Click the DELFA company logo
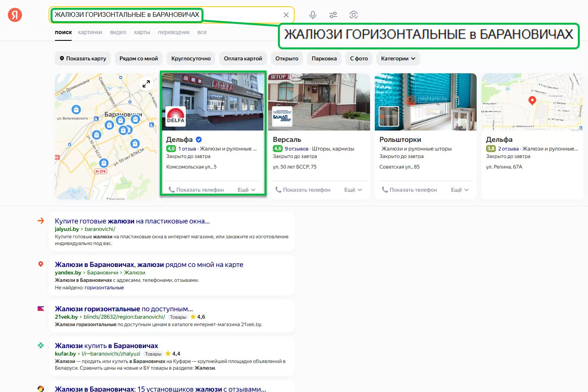The height and width of the screenshot is (392, 588). pyautogui.click(x=176, y=116)
